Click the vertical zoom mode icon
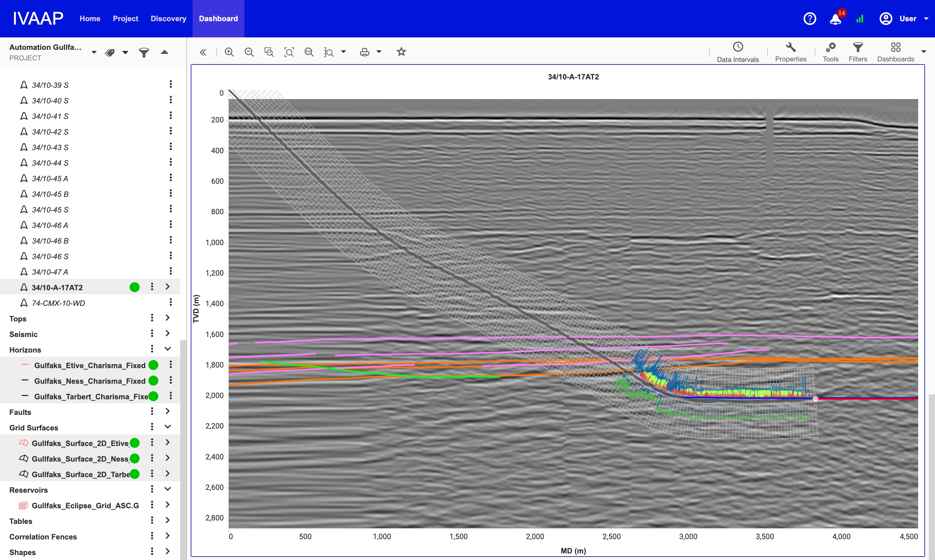 pos(329,52)
